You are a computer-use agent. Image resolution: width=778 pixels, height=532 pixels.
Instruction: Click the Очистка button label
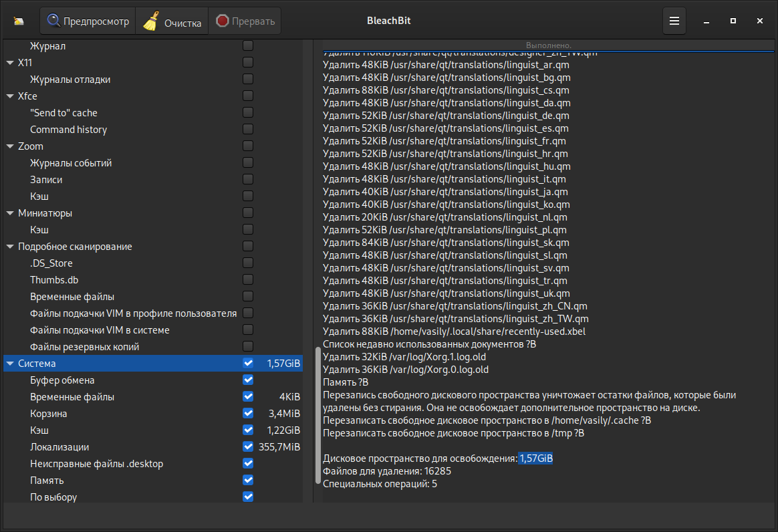tap(182, 22)
